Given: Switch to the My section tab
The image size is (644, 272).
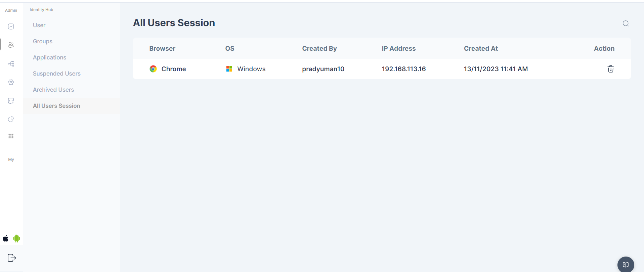Looking at the screenshot, I should 11,160.
